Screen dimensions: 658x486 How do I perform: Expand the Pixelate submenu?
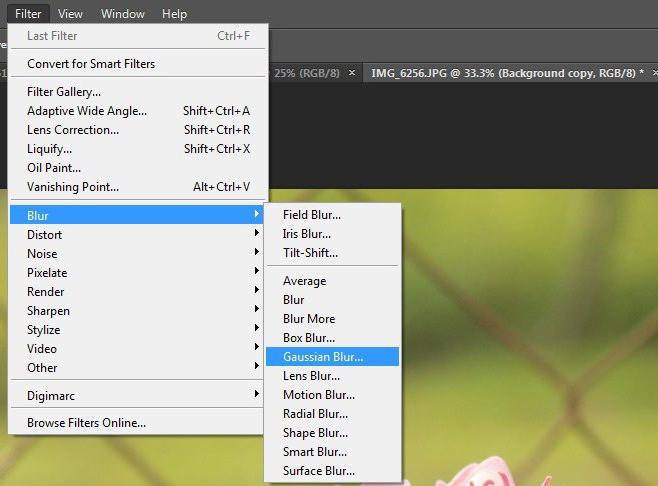tap(137, 273)
